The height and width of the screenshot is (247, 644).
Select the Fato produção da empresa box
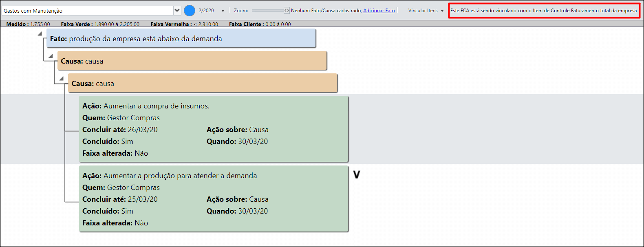coord(181,38)
